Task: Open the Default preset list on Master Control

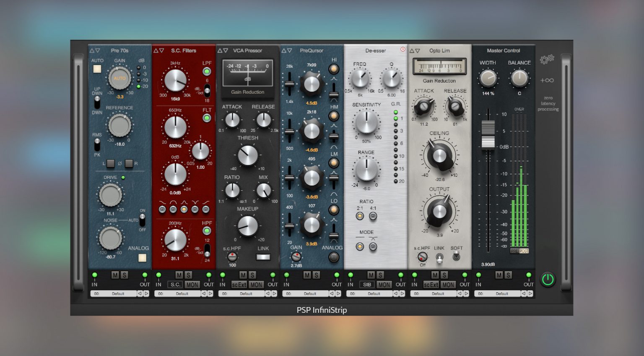Action: [501, 293]
